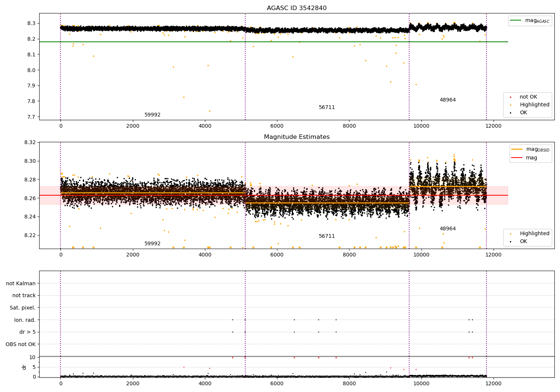Select 'Highlighted' in the AGASC plot legend
Screen dimensions: 560x392
pyautogui.click(x=535, y=105)
